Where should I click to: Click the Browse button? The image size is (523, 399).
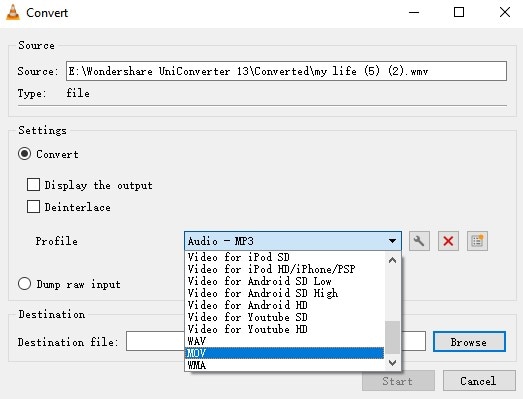[x=469, y=341]
